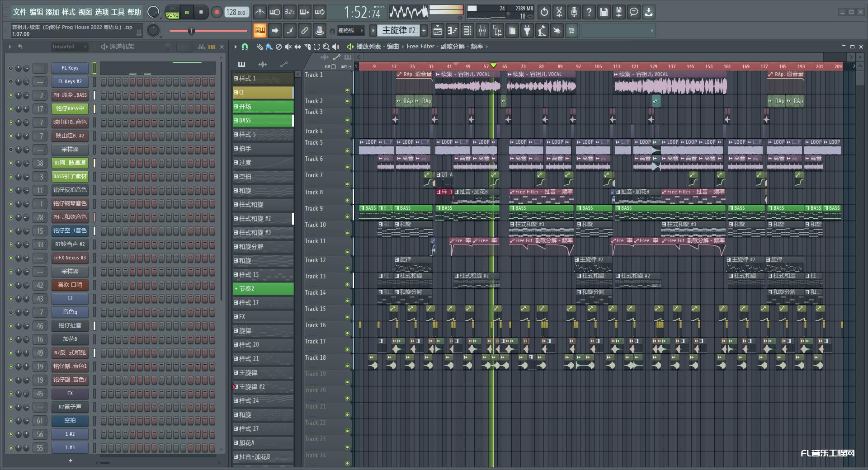
Task: Mute Track 1 via green dot
Action: (347, 90)
